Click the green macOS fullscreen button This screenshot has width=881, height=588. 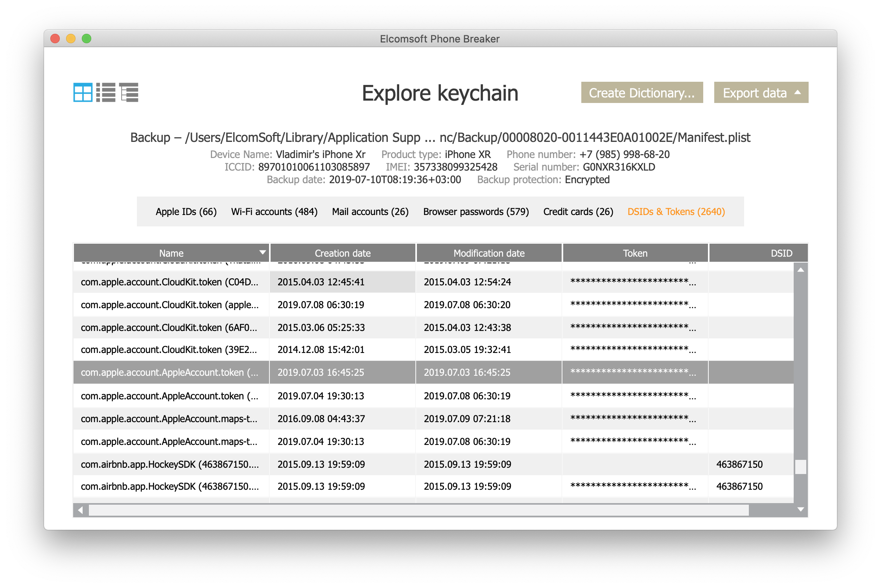87,39
